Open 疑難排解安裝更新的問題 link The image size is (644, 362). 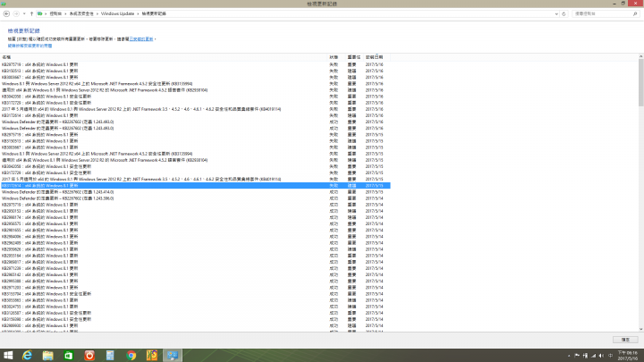(30, 46)
